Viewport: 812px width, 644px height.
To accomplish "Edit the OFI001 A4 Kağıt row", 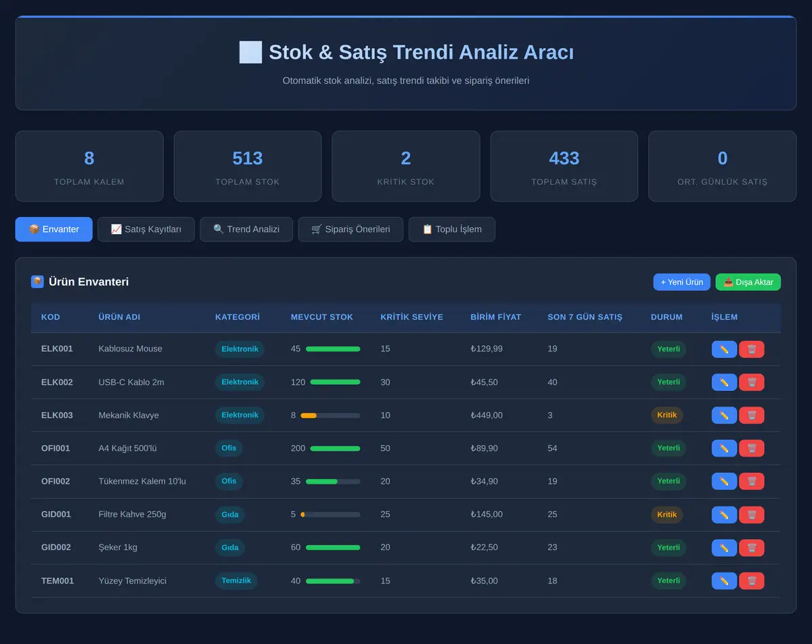I will point(724,448).
